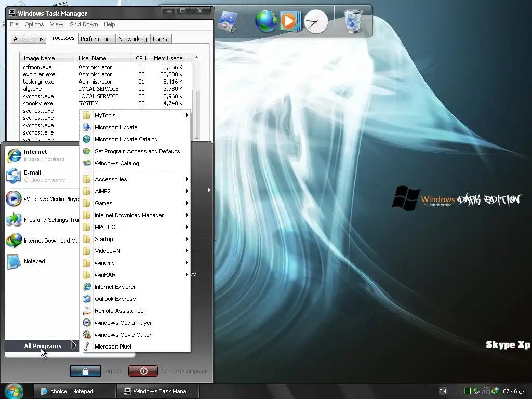Image resolution: width=532 pixels, height=399 pixels.
Task: Click the red power Turn Off icon
Action: pyautogui.click(x=143, y=371)
